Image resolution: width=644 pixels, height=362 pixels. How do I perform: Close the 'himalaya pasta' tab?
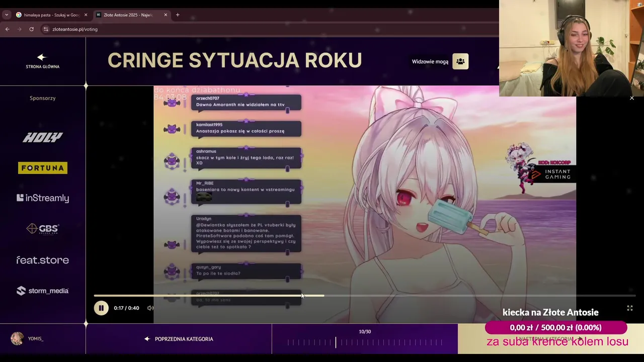pos(86,15)
